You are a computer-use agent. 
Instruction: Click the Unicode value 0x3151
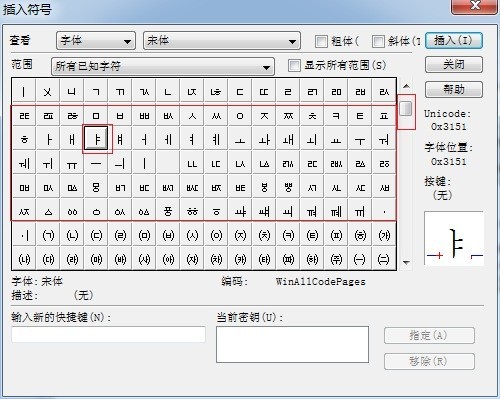449,127
